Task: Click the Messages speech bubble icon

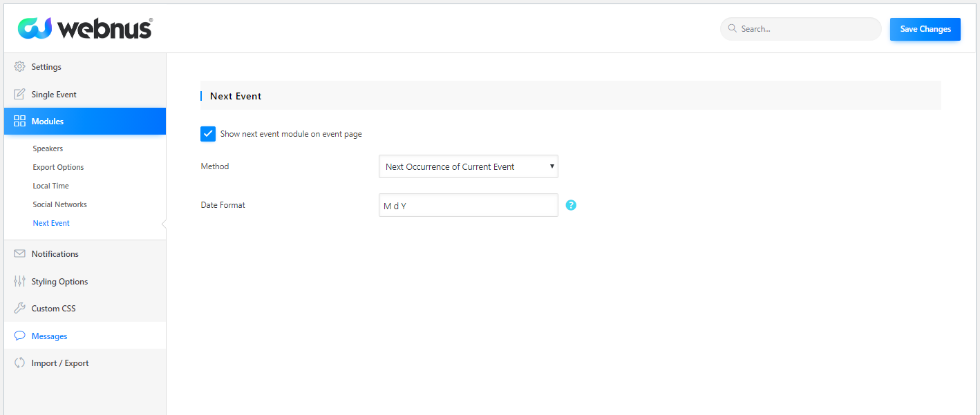Action: tap(19, 336)
